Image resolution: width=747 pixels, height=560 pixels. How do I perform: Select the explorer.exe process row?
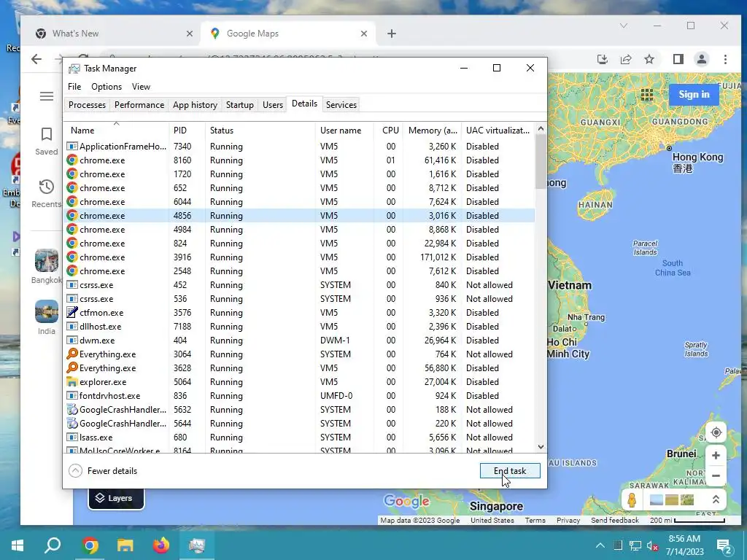[x=299, y=382]
